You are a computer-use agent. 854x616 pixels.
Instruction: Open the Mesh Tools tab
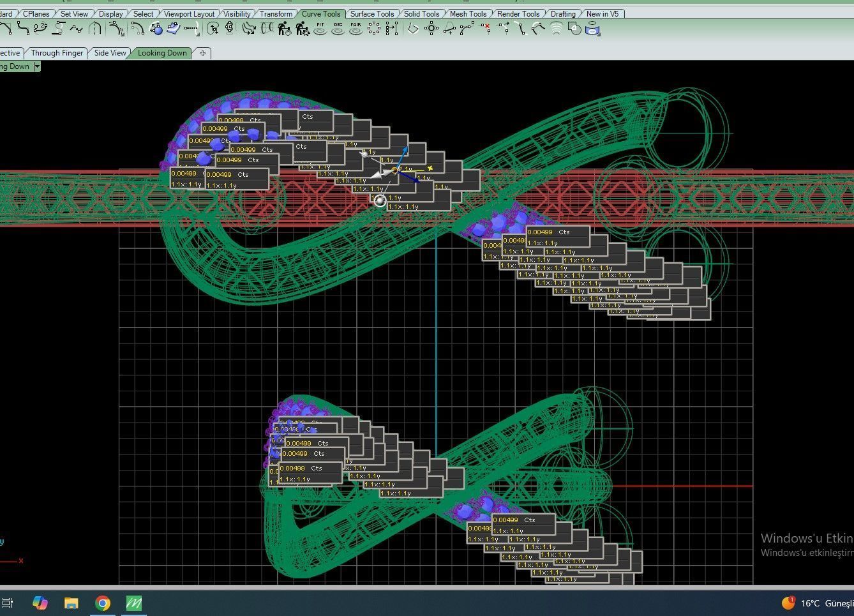(x=468, y=13)
